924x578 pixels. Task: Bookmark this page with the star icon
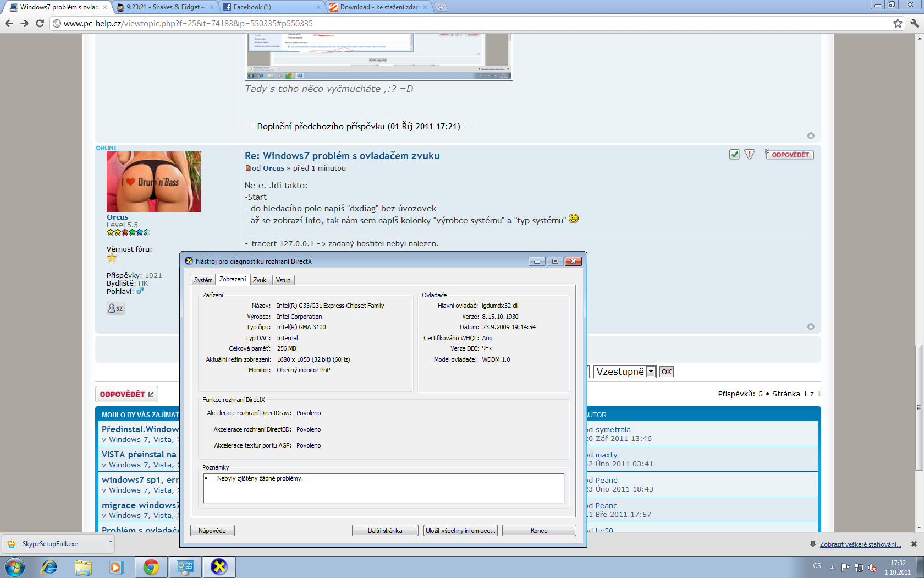(898, 23)
